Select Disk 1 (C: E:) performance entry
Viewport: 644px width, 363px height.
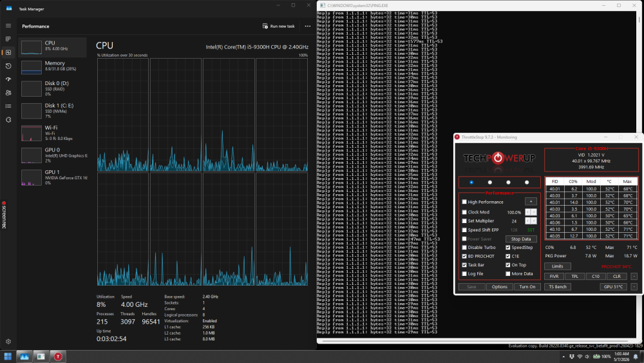coord(53,111)
